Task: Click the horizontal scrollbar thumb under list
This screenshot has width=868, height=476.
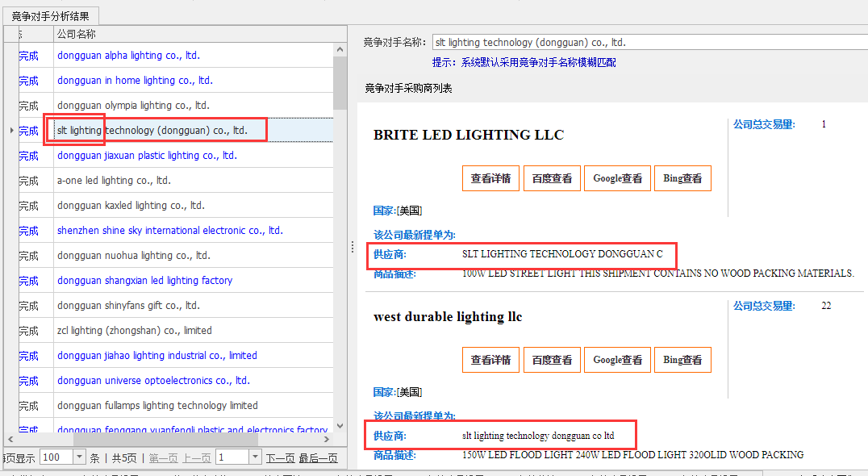Action: coord(165,439)
